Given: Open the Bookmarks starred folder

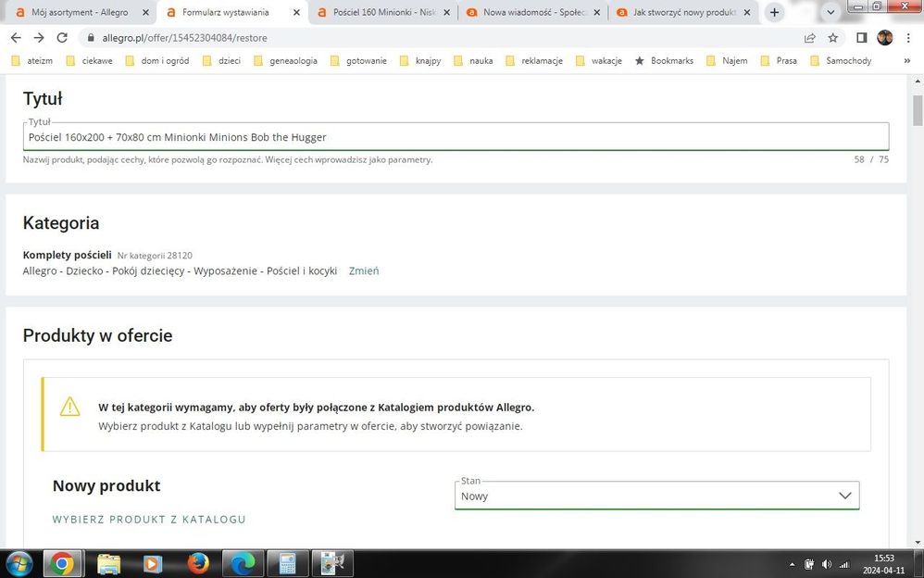Looking at the screenshot, I should click(x=664, y=61).
